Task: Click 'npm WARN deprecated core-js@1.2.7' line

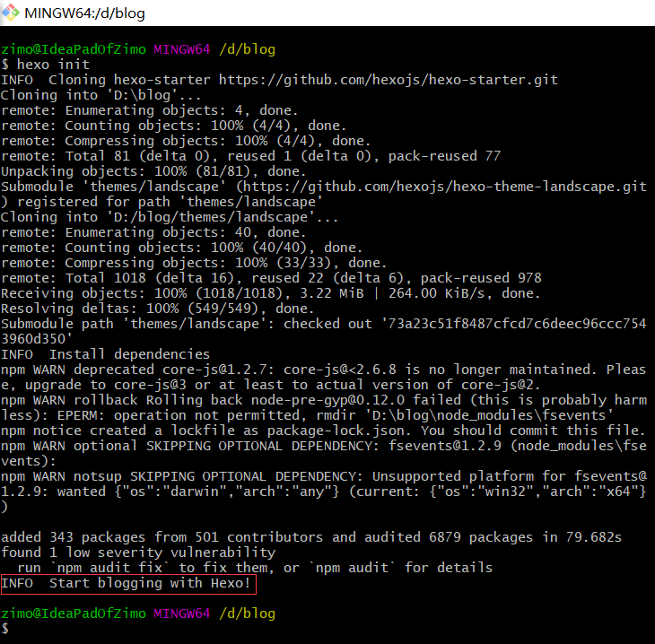Action: click(324, 370)
